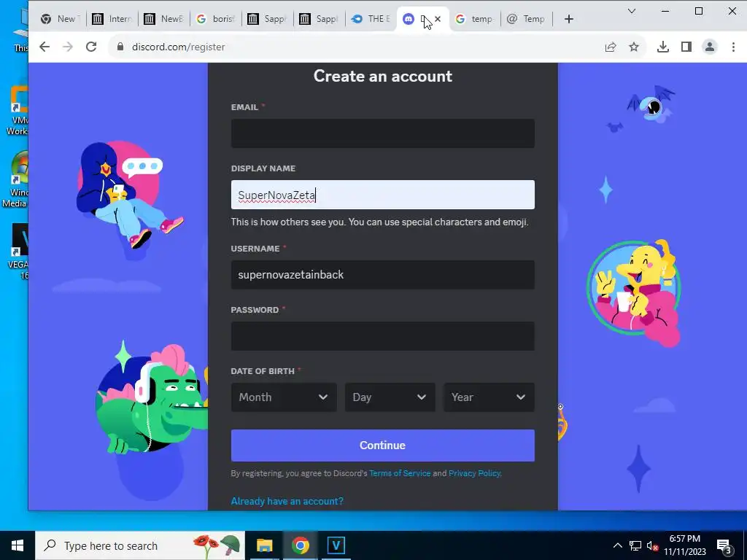The height and width of the screenshot is (560, 747).
Task: Open the Chrome profile avatar
Action: tap(710, 47)
